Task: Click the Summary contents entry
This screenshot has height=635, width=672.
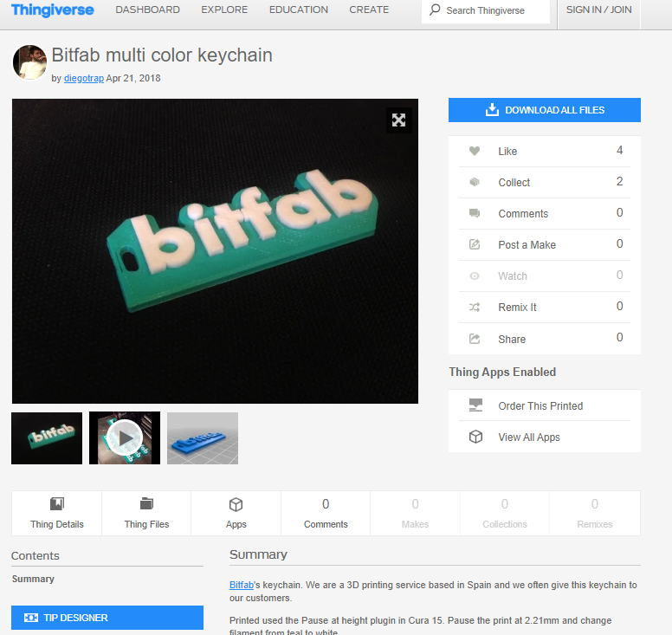Action: point(33,579)
